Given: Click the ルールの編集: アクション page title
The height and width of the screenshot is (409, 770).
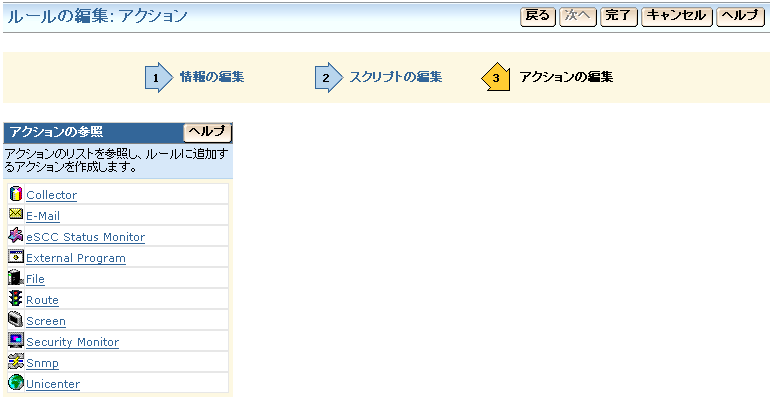Looking at the screenshot, I should point(97,16).
